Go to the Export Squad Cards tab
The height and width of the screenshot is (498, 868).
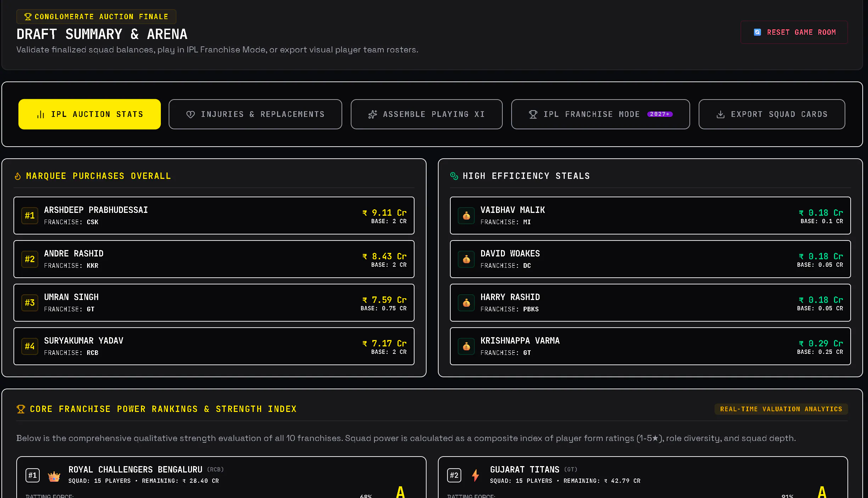click(772, 114)
